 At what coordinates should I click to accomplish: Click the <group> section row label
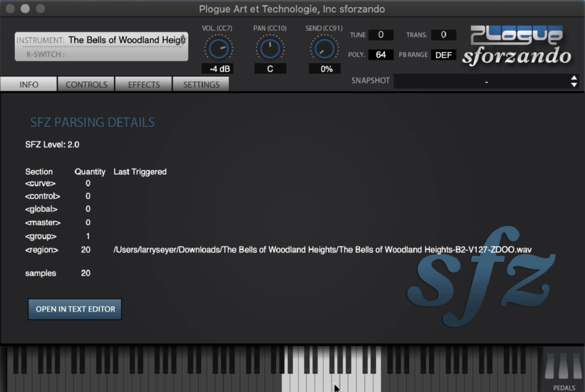(x=41, y=237)
